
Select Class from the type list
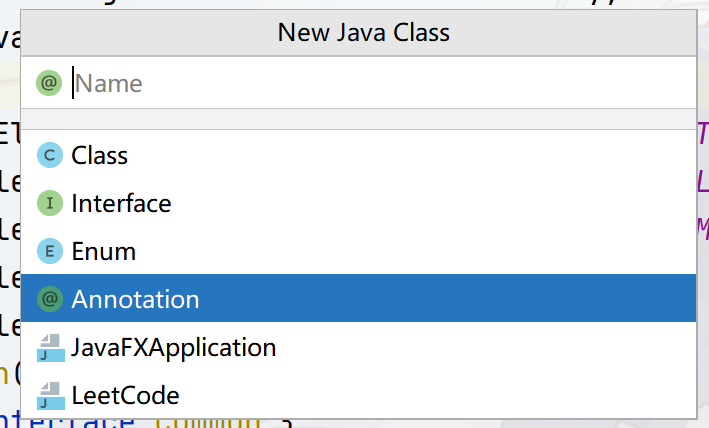[358, 155]
